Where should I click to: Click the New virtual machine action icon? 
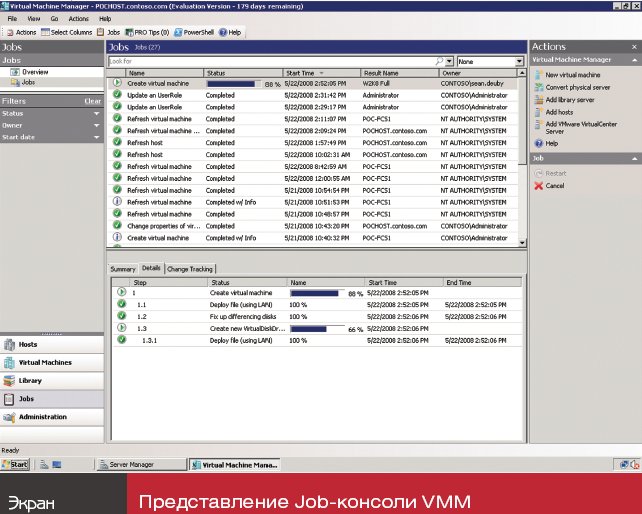[x=538, y=75]
